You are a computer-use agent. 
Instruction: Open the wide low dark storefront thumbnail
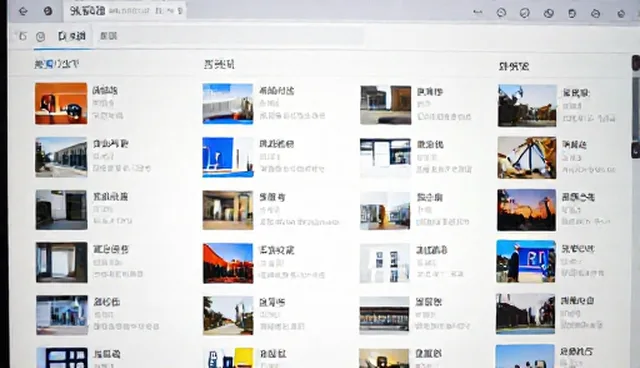pos(384,315)
